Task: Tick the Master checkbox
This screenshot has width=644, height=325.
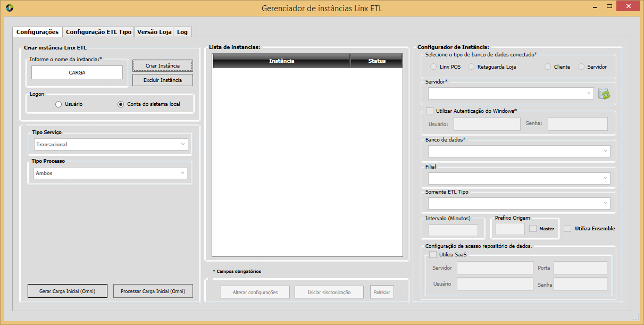Action: (x=533, y=229)
